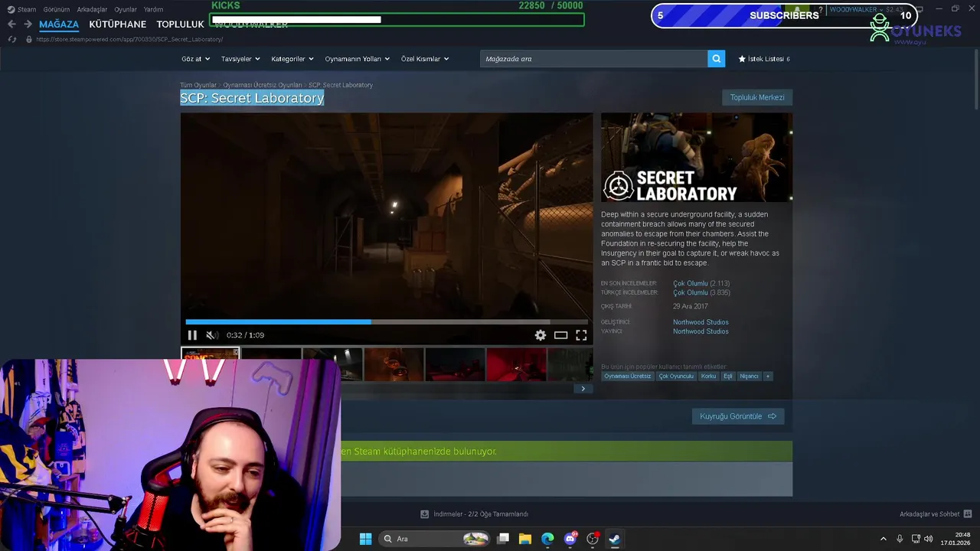The image size is (980, 551).
Task: Open Northwood Studios publisher link
Action: tap(701, 331)
